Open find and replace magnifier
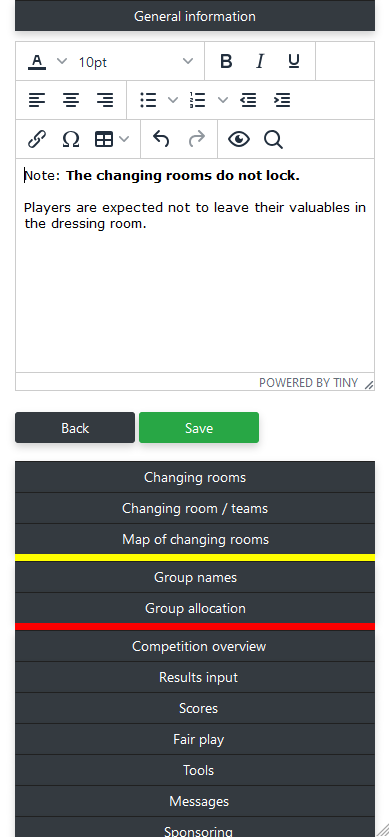 (273, 139)
